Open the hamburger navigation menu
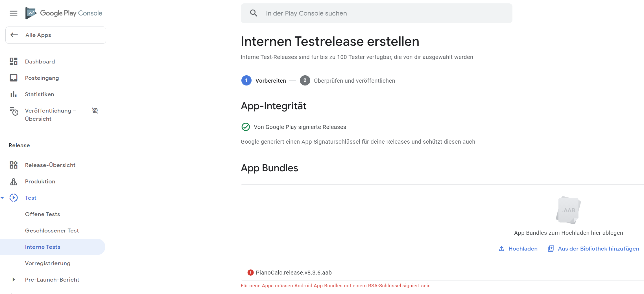 [x=14, y=13]
